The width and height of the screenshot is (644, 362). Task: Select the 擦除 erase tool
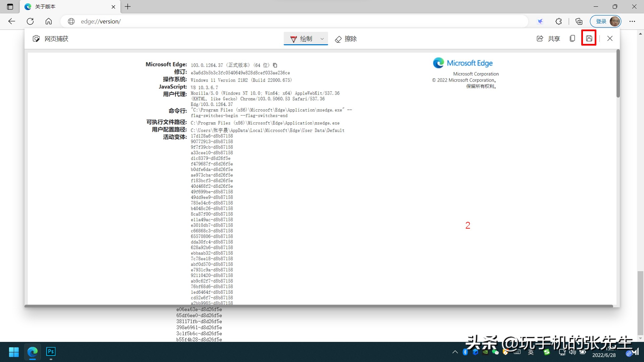[345, 39]
